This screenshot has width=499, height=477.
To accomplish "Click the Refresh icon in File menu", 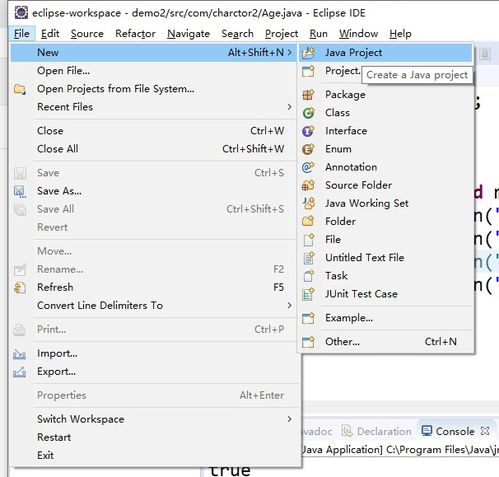I will coord(20,287).
